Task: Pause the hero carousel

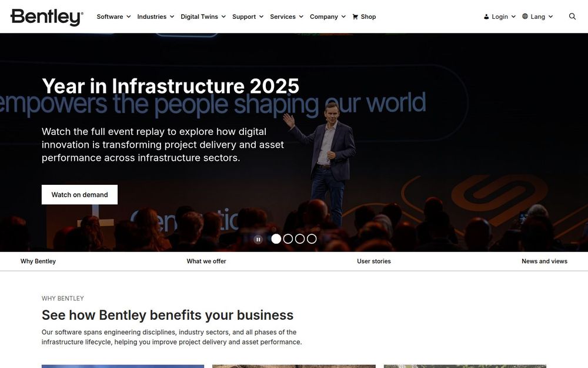Action: (x=258, y=239)
